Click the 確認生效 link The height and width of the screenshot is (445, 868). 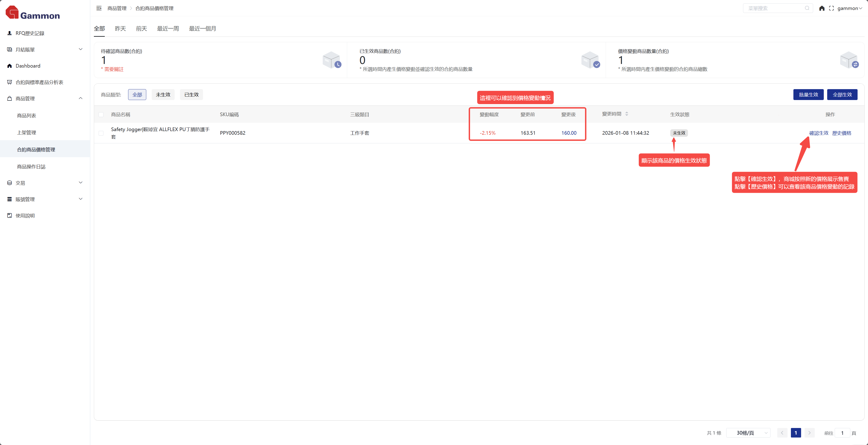(819, 133)
